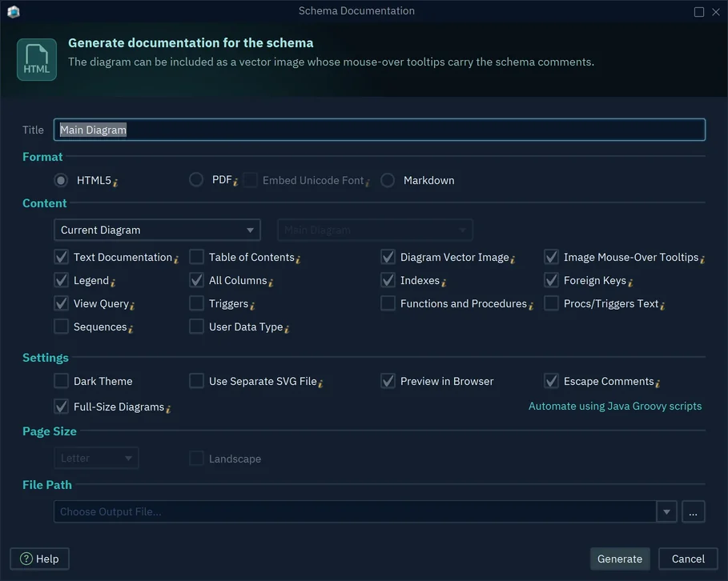Enable Table of Contents checkbox
The width and height of the screenshot is (728, 581).
coord(196,257)
